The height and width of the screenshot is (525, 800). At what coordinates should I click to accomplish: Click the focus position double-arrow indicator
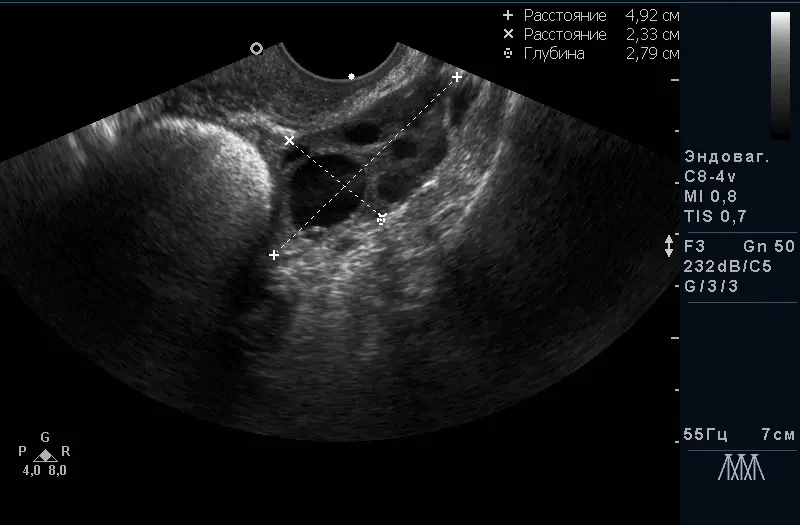[670, 246]
